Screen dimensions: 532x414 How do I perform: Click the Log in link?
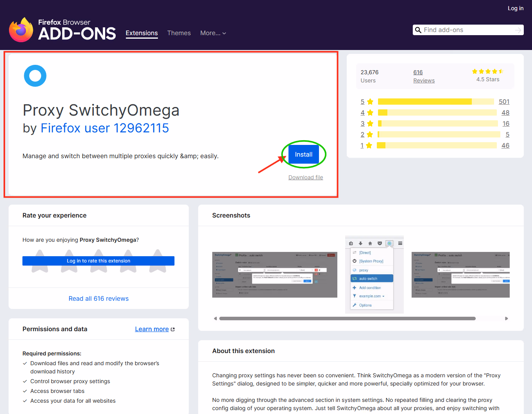(516, 8)
